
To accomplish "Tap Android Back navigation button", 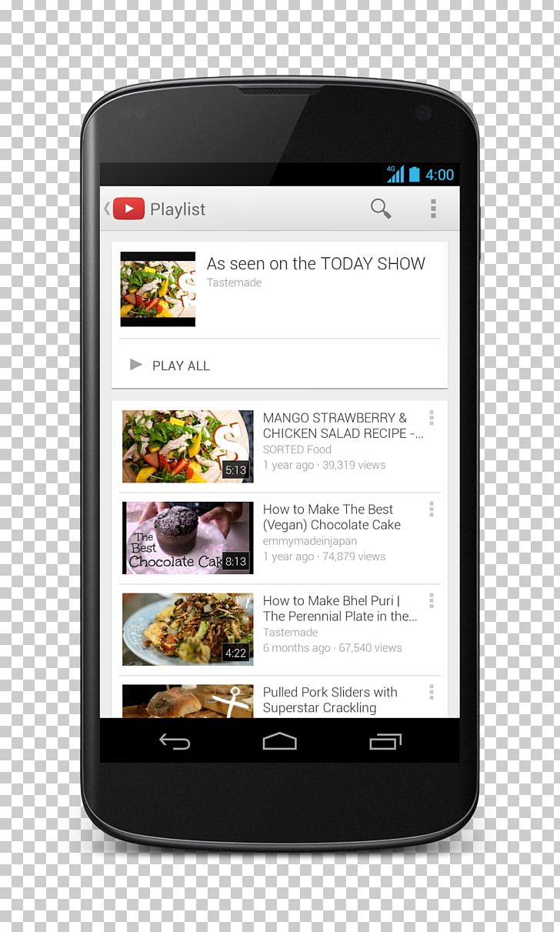I will point(175,741).
